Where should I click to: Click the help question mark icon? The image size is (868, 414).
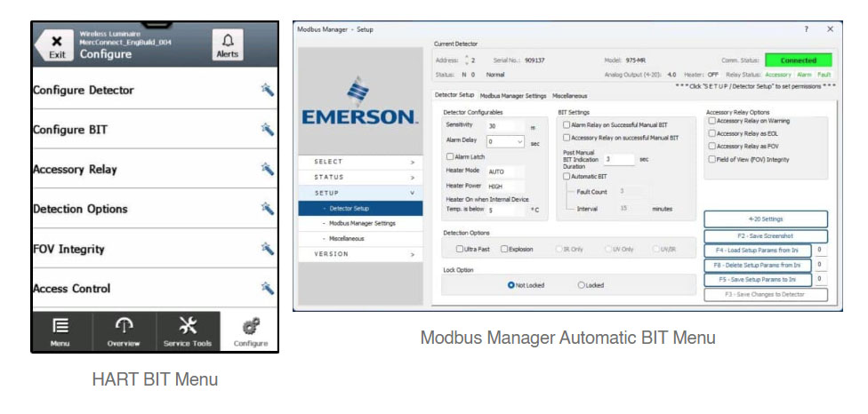[806, 29]
